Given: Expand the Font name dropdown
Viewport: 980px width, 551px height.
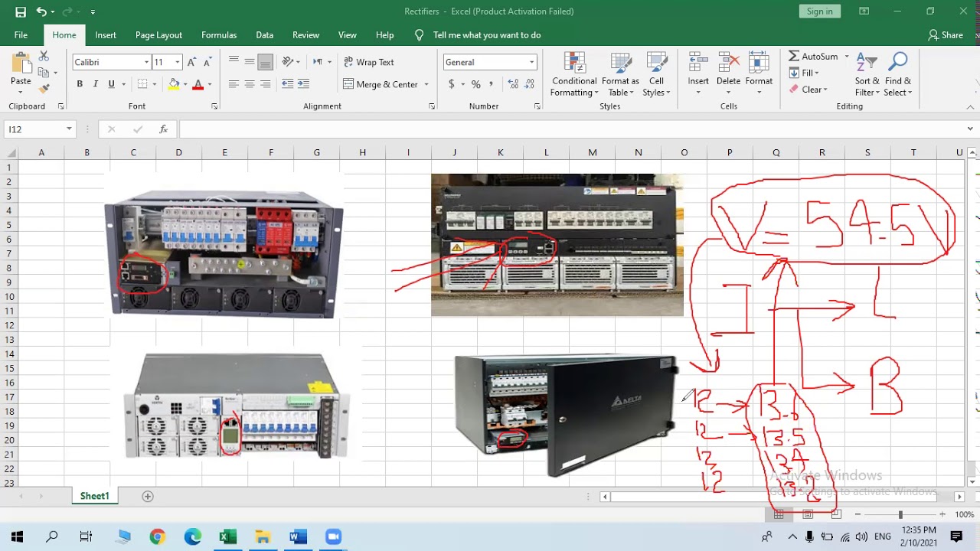Looking at the screenshot, I should click(146, 62).
